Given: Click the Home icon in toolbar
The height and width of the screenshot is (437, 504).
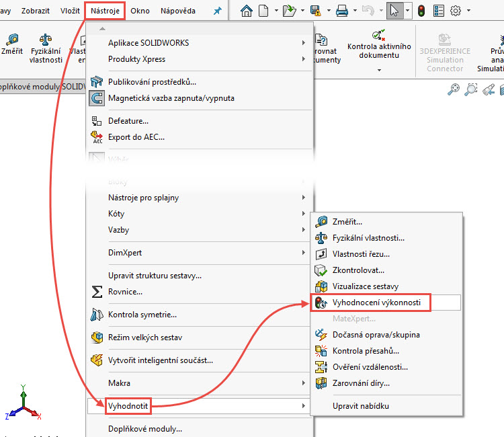Looking at the screenshot, I should pyautogui.click(x=247, y=11).
